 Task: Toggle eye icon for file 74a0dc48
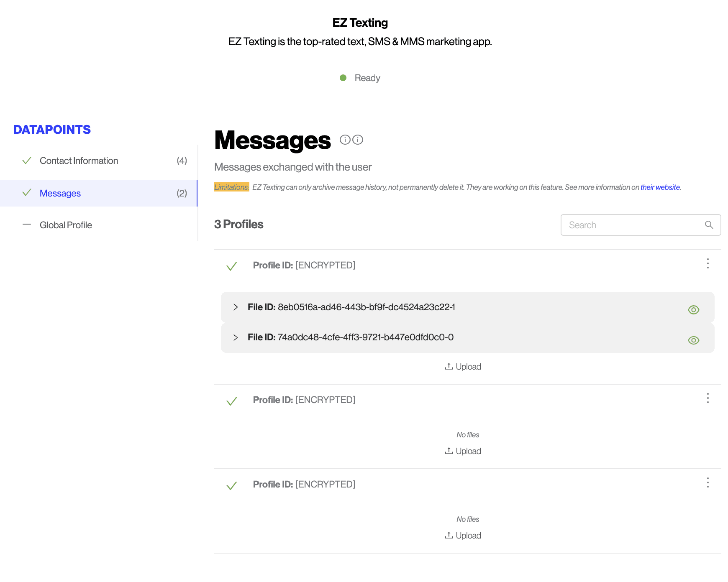[x=693, y=340]
